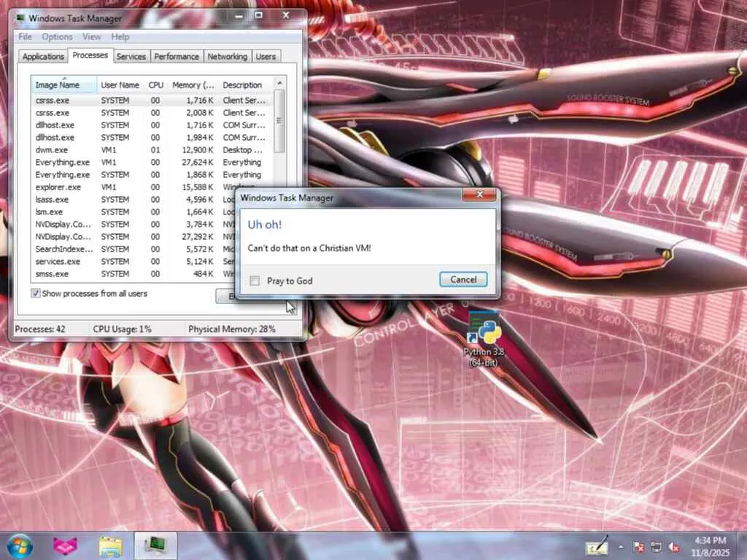Maximize the Windows Task Manager window
This screenshot has width=747, height=560.
pos(258,16)
